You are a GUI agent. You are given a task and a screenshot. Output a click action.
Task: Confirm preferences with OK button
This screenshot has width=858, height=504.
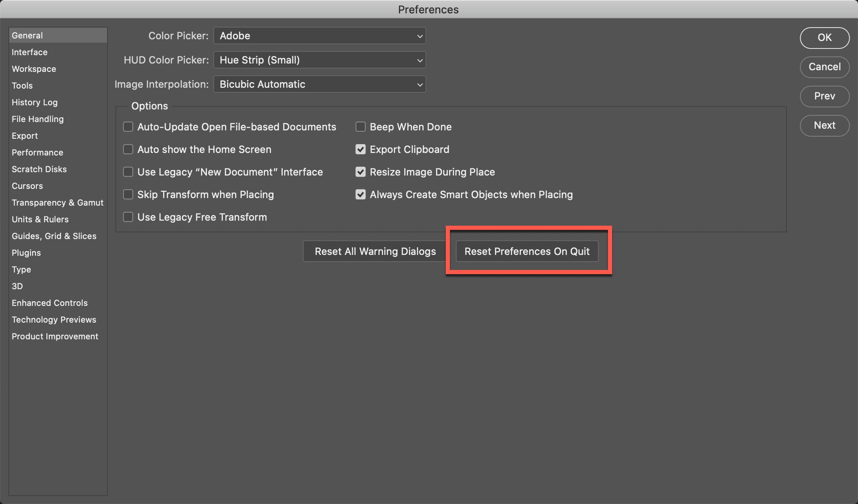point(824,38)
